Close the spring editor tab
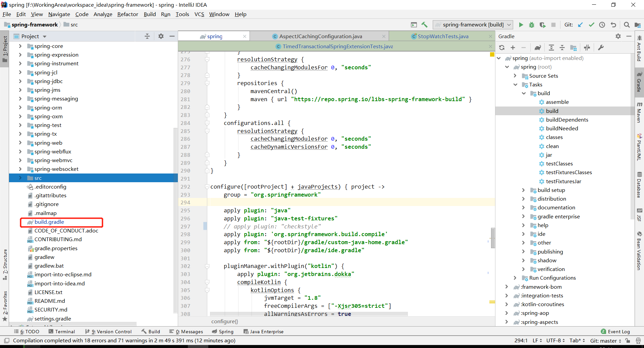The image size is (644, 348). 245,36
